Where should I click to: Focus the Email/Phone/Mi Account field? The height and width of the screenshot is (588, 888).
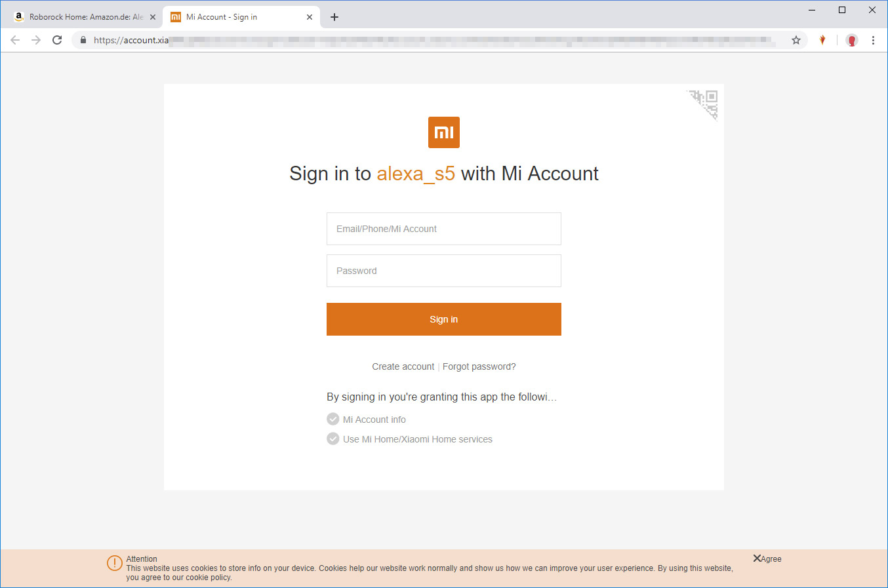click(x=444, y=229)
